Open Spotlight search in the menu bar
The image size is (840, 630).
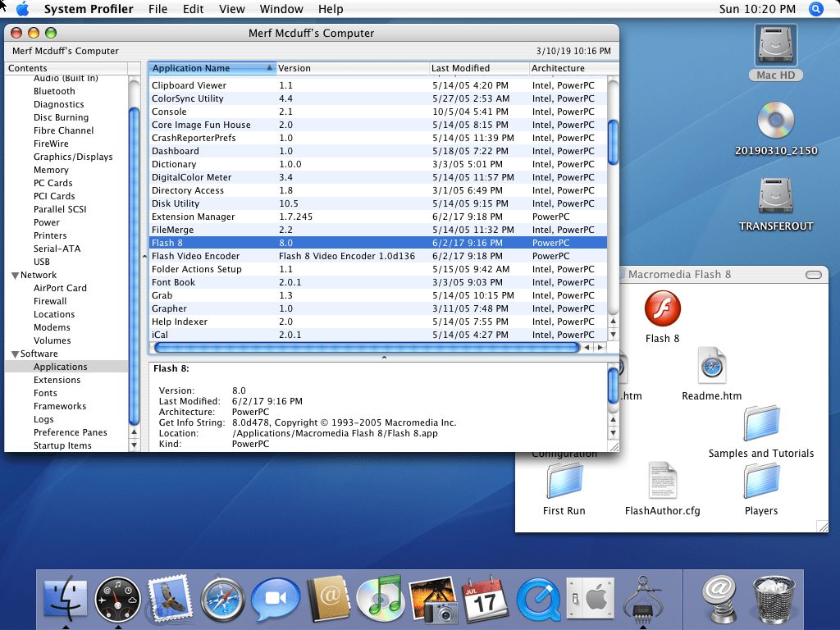[x=816, y=9]
